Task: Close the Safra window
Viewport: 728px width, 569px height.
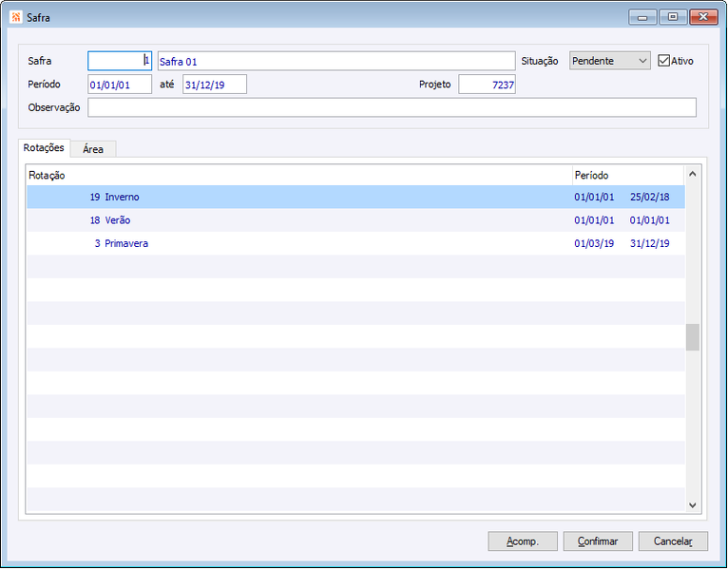Action: pos(703,17)
